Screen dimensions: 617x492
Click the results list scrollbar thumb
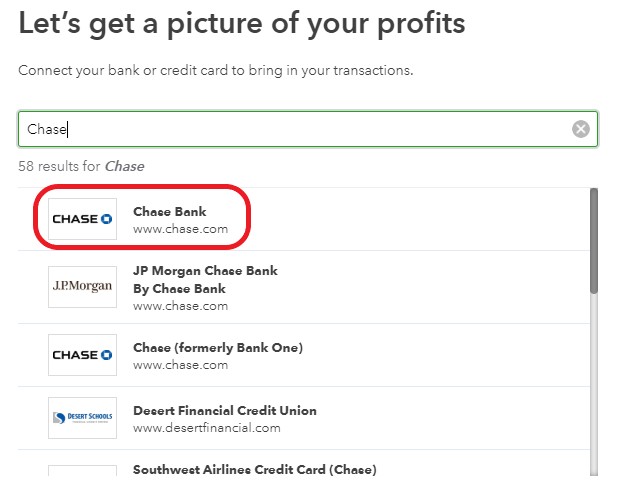pos(594,240)
